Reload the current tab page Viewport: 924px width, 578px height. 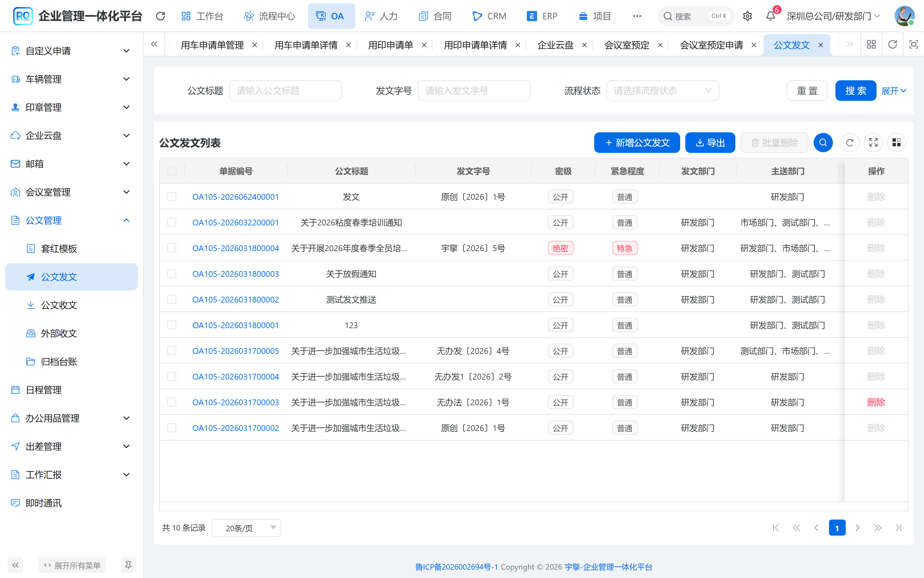tap(892, 45)
